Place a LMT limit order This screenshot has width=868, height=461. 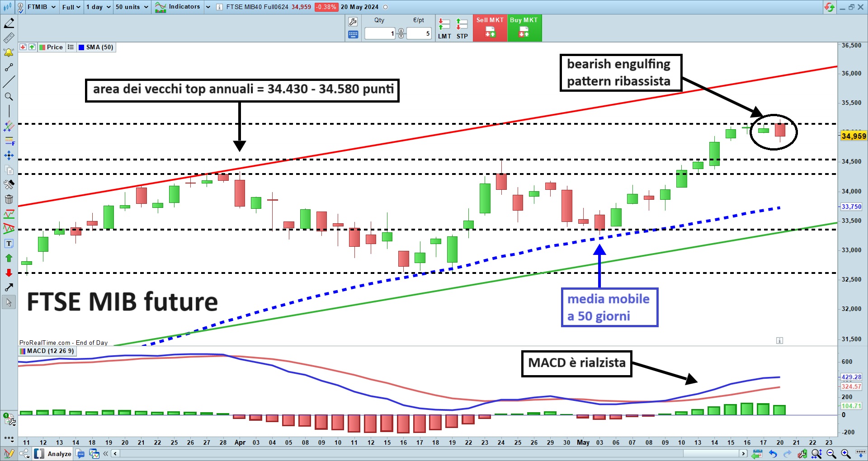coord(444,29)
